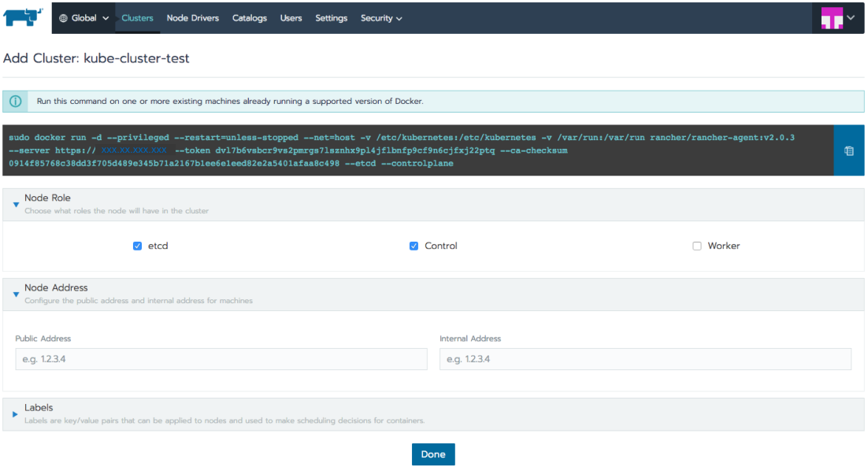Viewport: 868px width, 467px height.
Task: Collapse the Node Role section
Action: coord(16,205)
